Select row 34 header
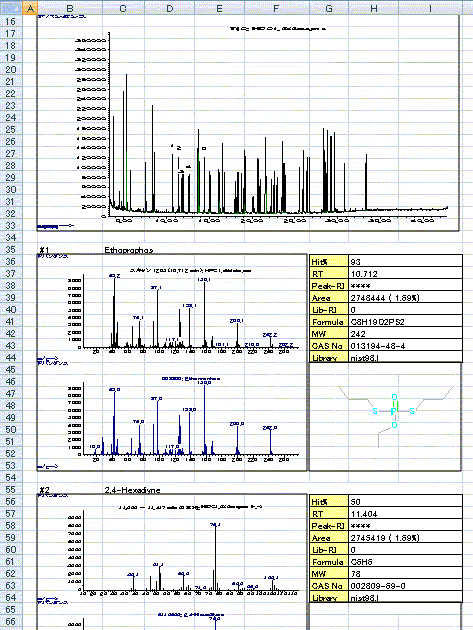The width and height of the screenshot is (473, 630). [11, 237]
